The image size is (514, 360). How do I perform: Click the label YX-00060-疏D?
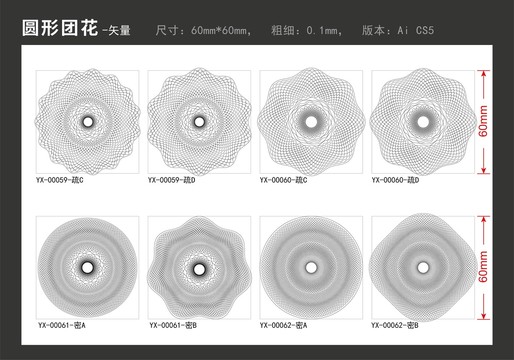[395, 180]
